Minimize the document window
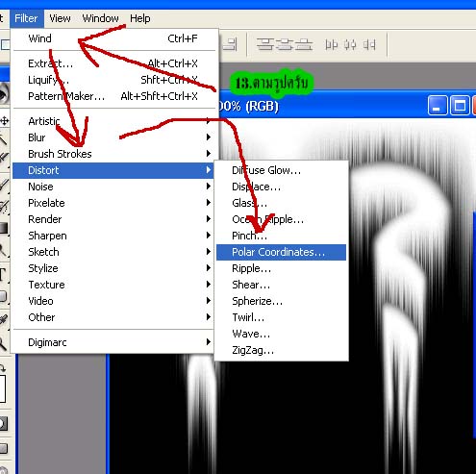Image resolution: width=476 pixels, height=474 pixels. pos(437,105)
